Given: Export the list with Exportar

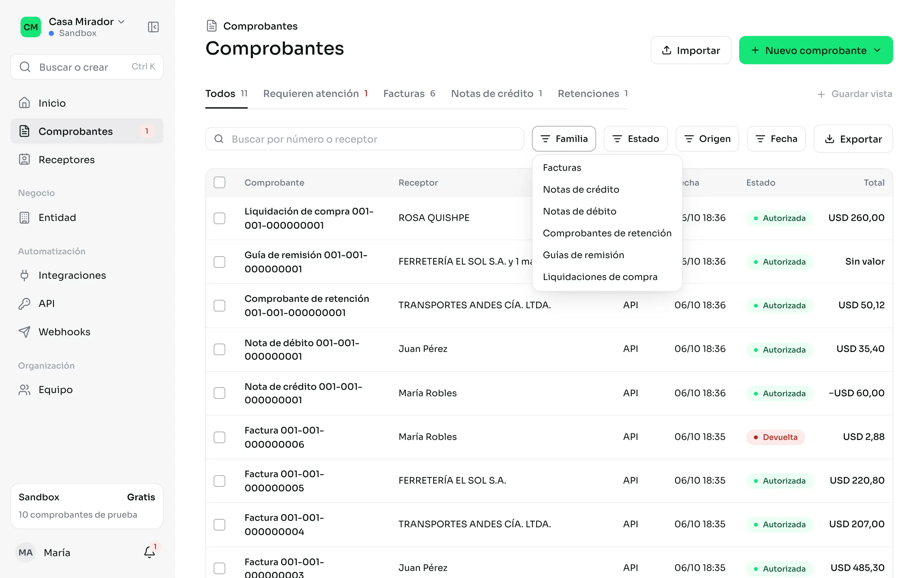Looking at the screenshot, I should coord(853,139).
